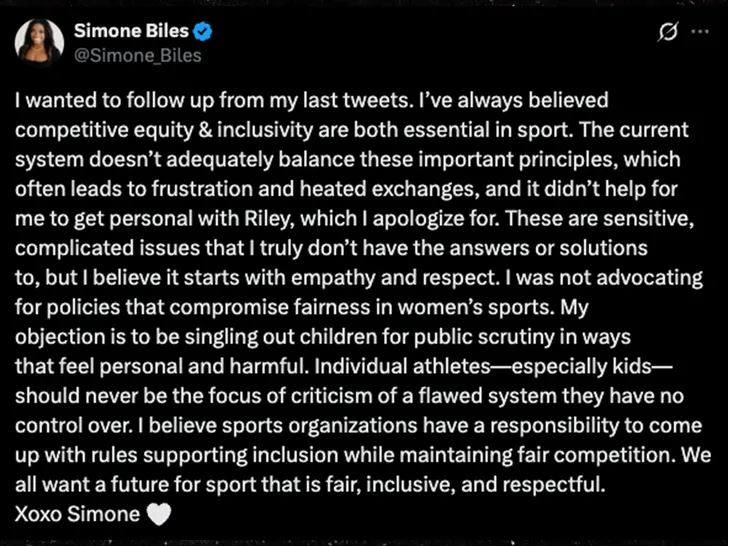
Task: Open Simone Biles' profile picture
Action: [39, 42]
